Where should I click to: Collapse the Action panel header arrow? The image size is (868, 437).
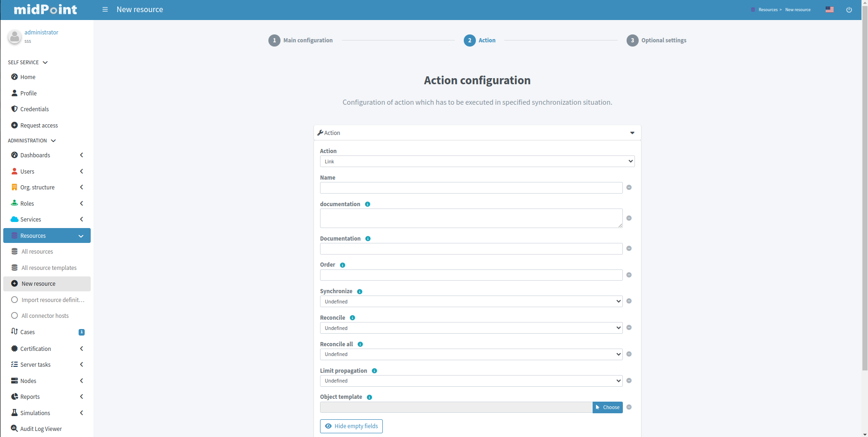[x=632, y=133]
